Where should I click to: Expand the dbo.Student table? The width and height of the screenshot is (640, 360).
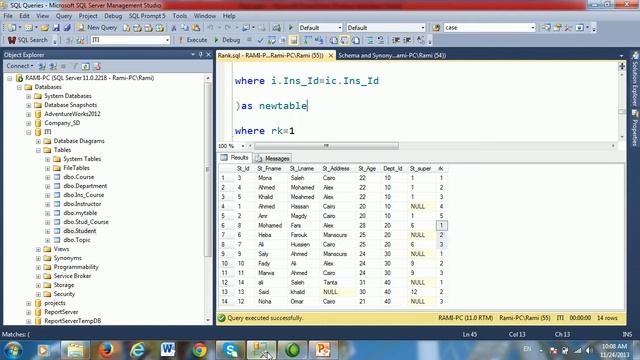click(x=48, y=231)
